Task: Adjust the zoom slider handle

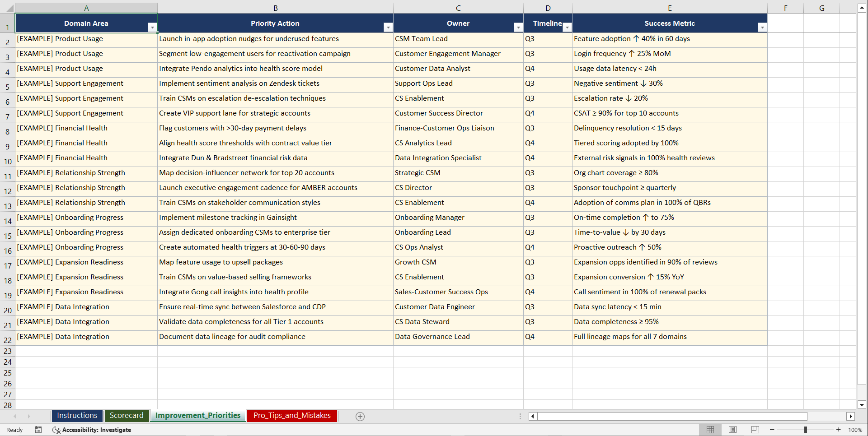Action: 805,430
